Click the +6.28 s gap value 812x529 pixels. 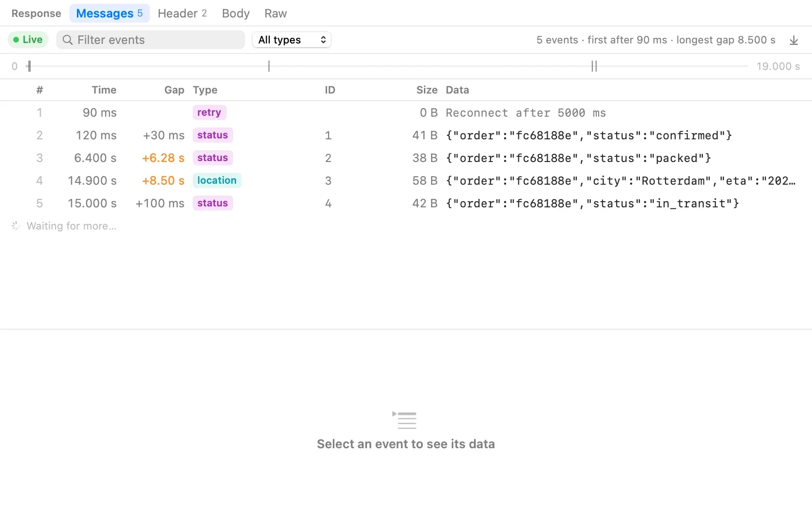click(163, 158)
